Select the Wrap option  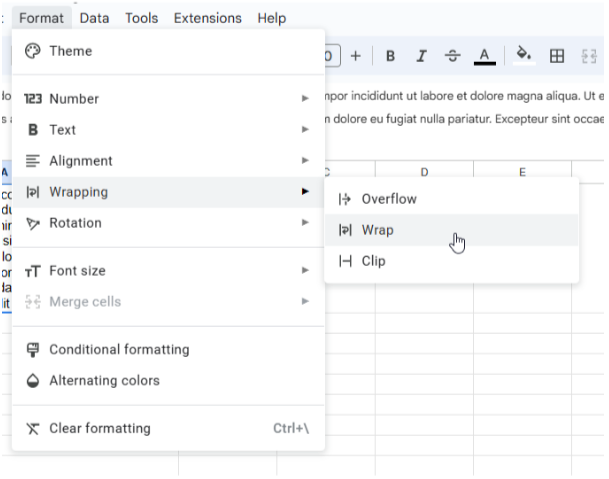[x=451, y=230]
